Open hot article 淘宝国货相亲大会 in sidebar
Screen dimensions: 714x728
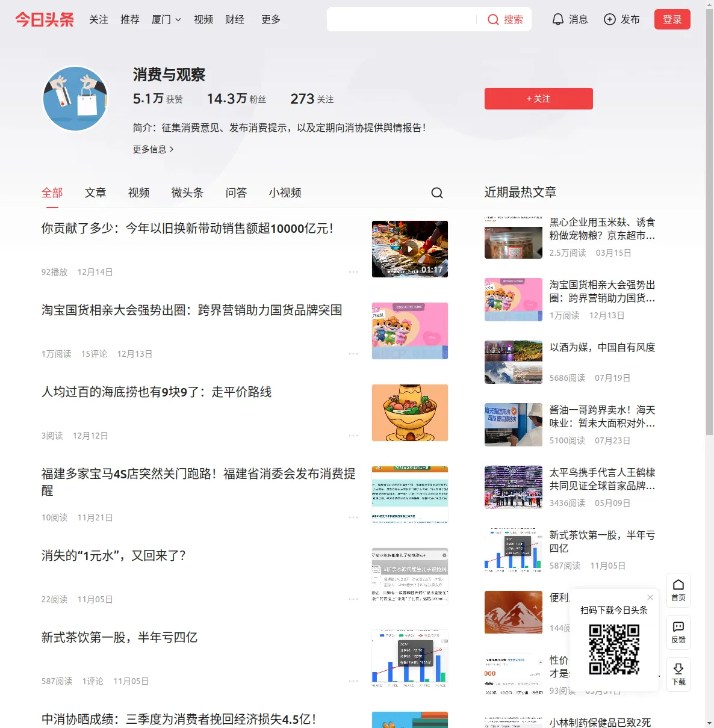click(603, 292)
